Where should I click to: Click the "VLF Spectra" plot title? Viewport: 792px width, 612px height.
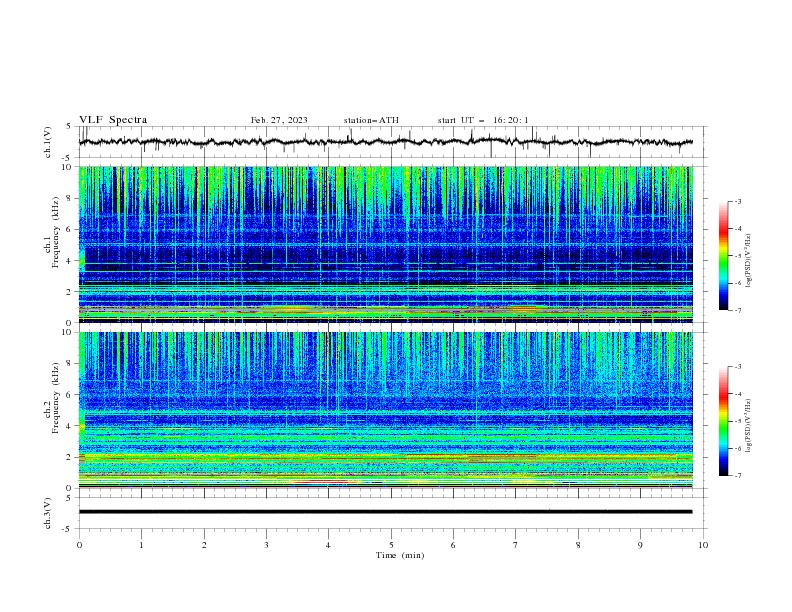113,120
